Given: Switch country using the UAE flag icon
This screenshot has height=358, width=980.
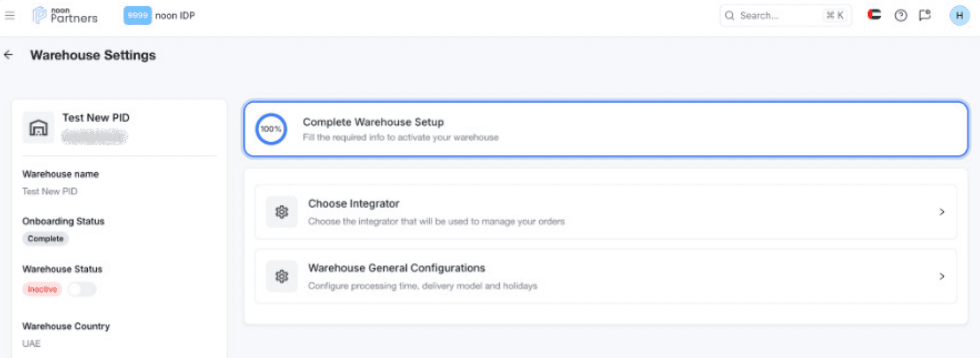Looking at the screenshot, I should click(874, 15).
